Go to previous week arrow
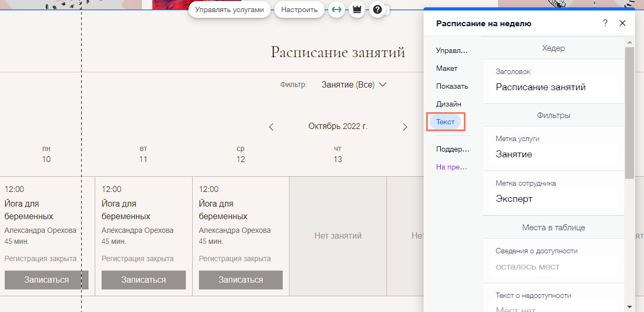The image size is (644, 312). tap(271, 127)
